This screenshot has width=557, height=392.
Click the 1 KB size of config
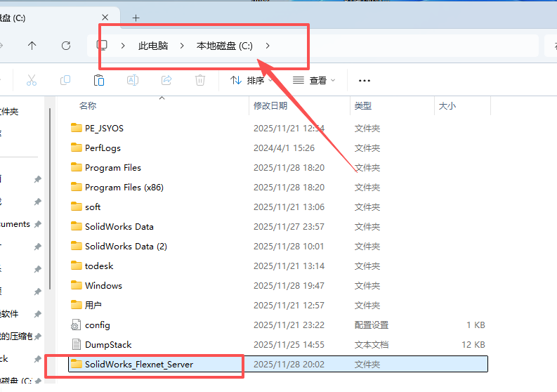click(476, 325)
